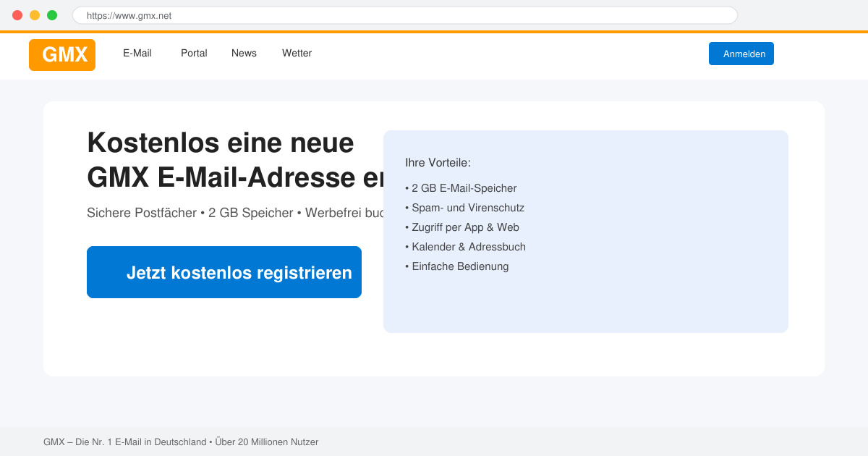Go to the News section
868x456 pixels.
pos(244,53)
